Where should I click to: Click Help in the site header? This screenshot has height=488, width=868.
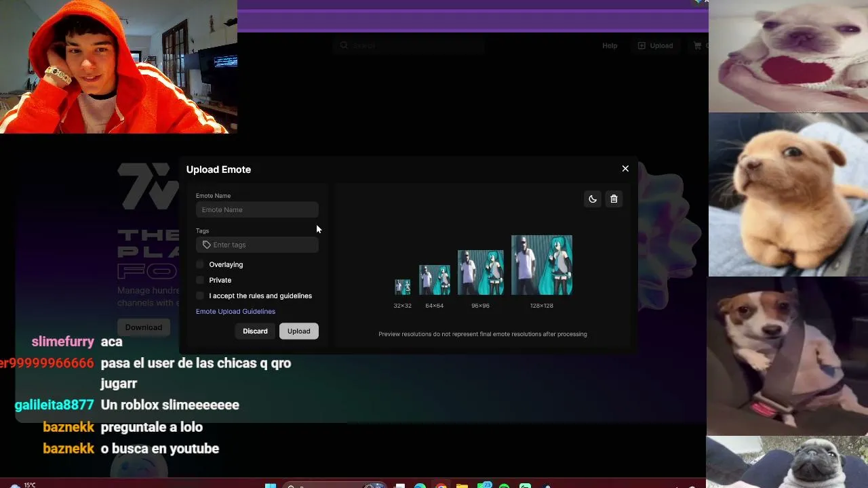(610, 45)
